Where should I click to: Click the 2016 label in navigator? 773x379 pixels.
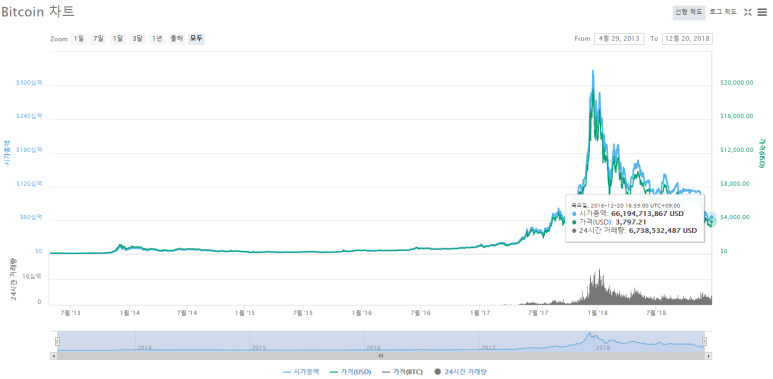coord(373,347)
